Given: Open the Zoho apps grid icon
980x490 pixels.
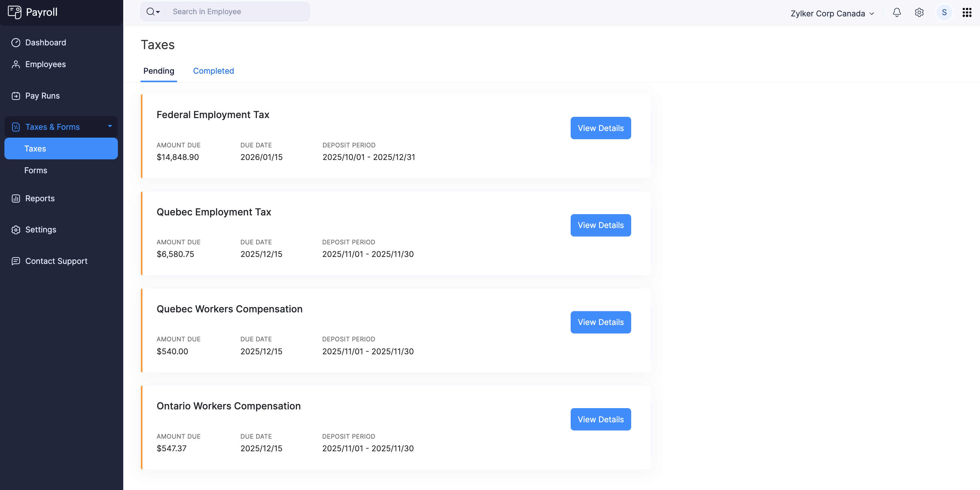Looking at the screenshot, I should pos(967,12).
